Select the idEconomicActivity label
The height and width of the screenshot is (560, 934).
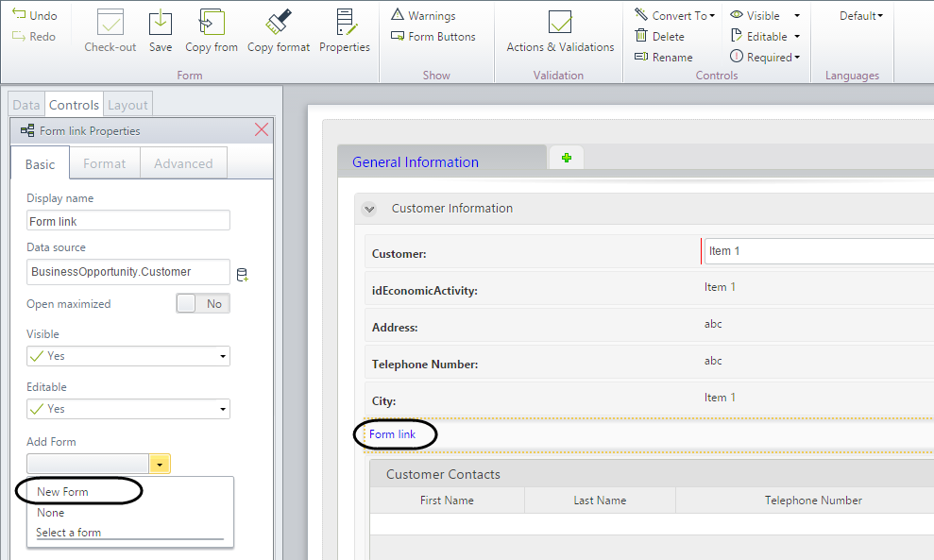pyautogui.click(x=425, y=291)
